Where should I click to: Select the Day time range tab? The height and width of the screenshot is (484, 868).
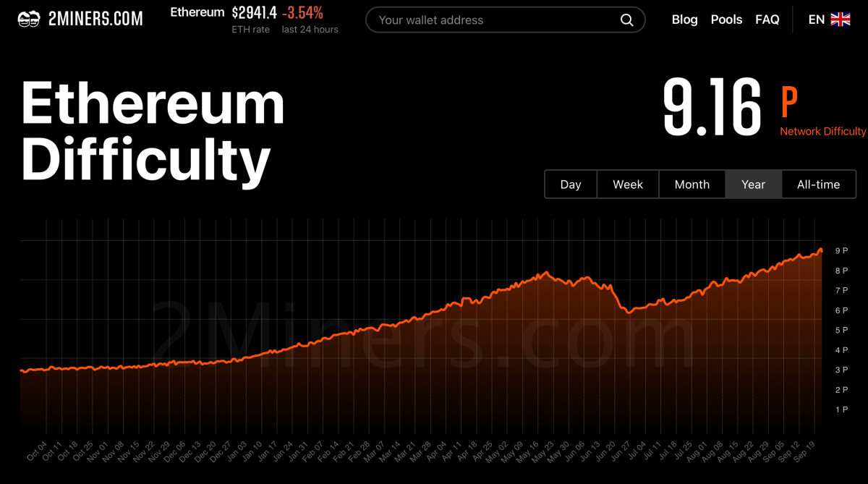[x=571, y=184]
